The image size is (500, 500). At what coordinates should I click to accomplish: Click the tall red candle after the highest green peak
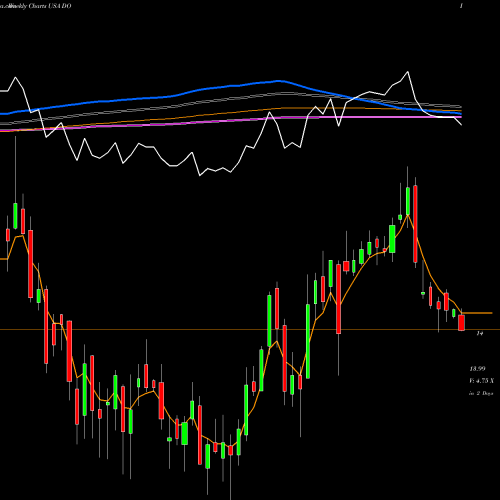[x=415, y=224]
